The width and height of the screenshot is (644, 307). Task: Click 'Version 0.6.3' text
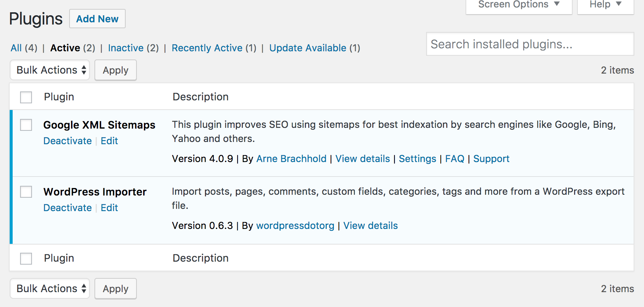[x=202, y=226]
